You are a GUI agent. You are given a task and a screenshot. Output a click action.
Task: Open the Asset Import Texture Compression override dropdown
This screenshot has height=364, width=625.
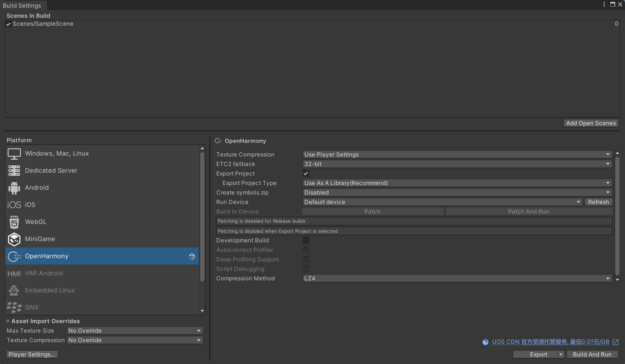point(135,340)
